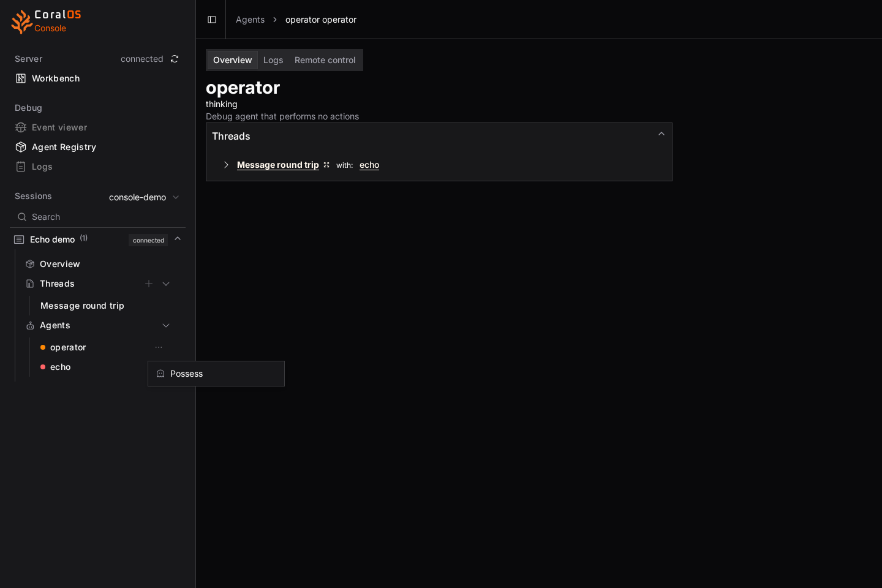Click the CoralOS Console logo
882x588 pixels.
(x=47, y=21)
